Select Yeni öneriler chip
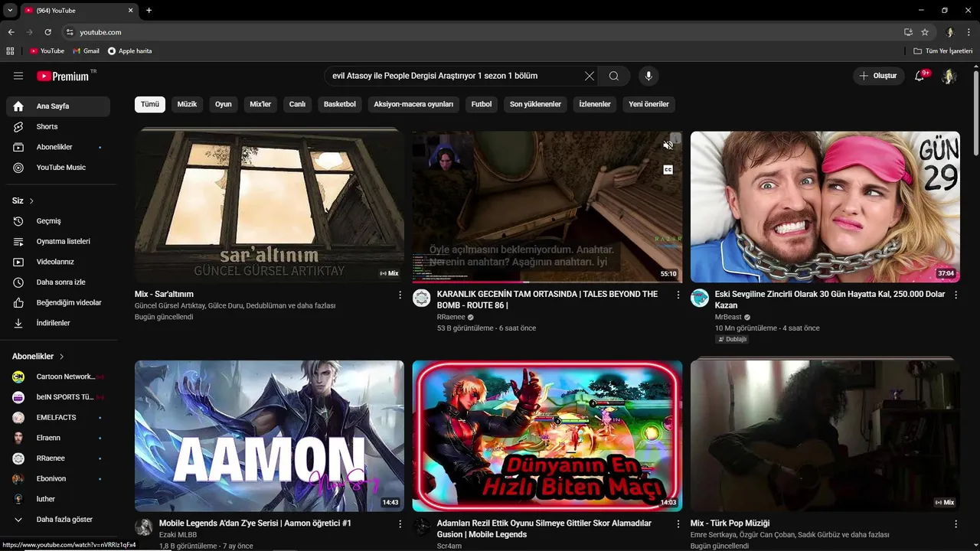 coord(648,104)
